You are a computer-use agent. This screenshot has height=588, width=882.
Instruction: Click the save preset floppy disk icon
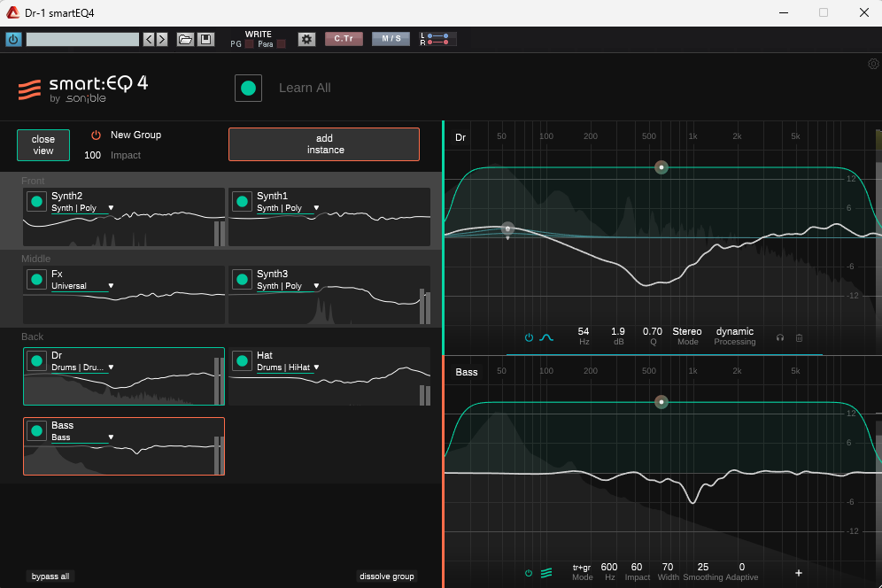point(205,39)
